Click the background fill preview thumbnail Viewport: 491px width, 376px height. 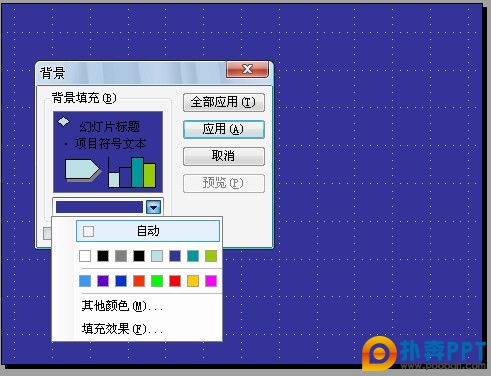(x=108, y=152)
